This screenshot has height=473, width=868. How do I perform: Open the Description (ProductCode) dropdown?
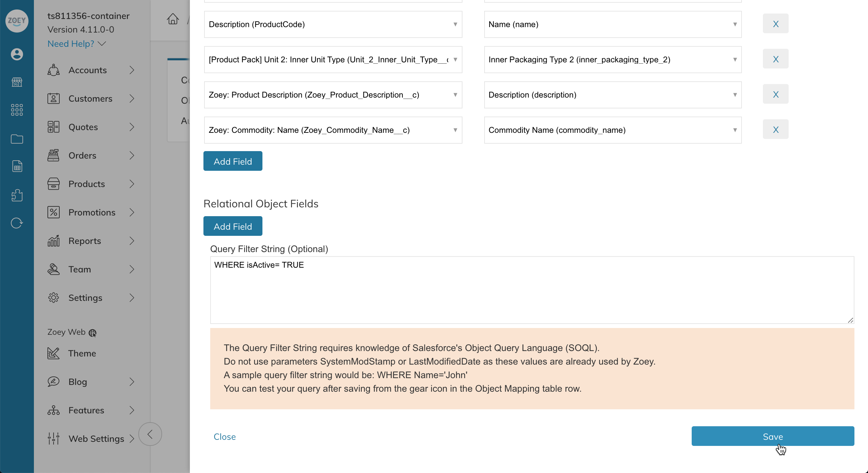pos(333,24)
